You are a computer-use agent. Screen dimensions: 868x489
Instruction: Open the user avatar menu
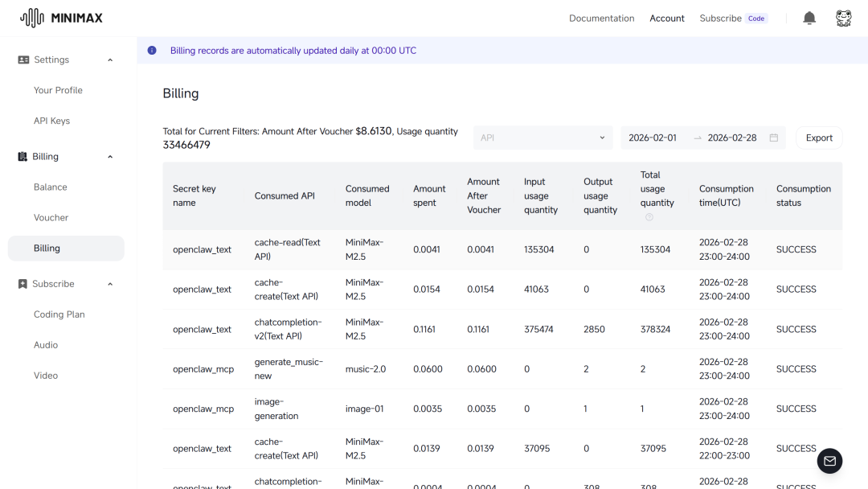pyautogui.click(x=843, y=18)
